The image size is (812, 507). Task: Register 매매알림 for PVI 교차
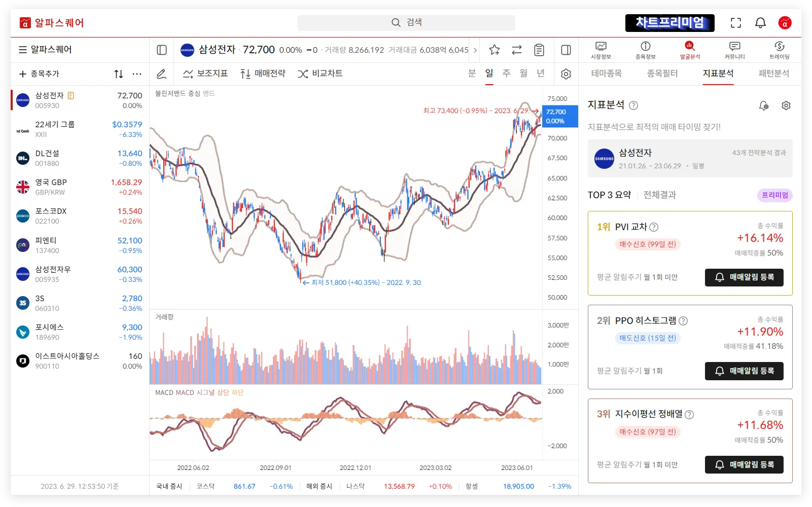[x=744, y=277]
